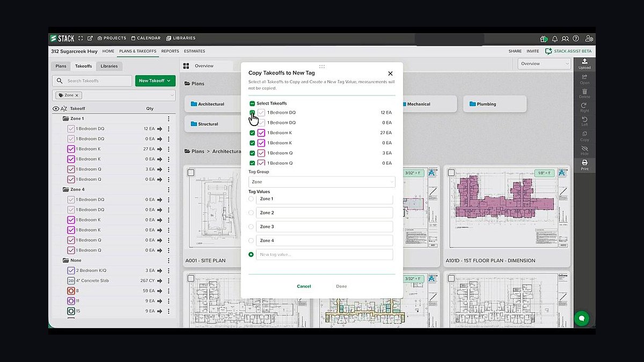Click the arrow beside 59 EA for takeoff 8
This screenshot has height=362, width=644.
point(159,291)
